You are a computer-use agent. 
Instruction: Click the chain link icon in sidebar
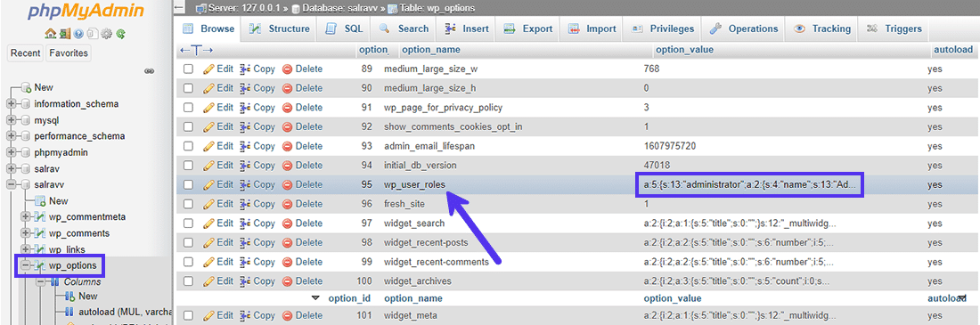pyautogui.click(x=150, y=71)
